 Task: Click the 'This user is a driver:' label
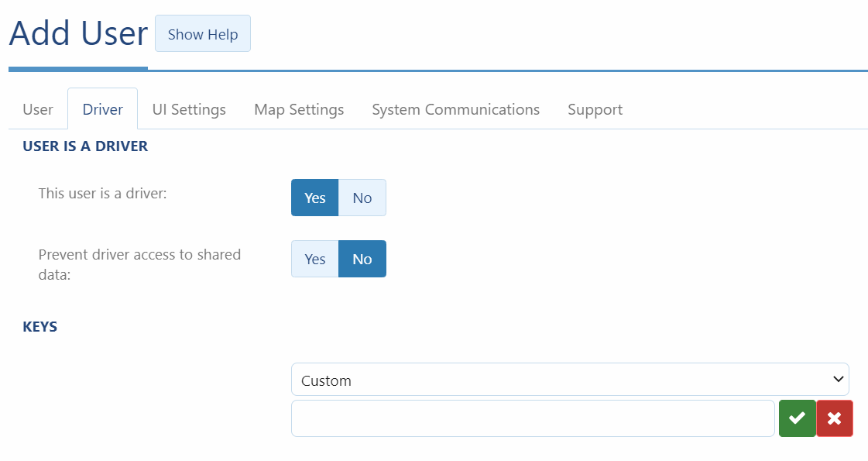pos(102,193)
